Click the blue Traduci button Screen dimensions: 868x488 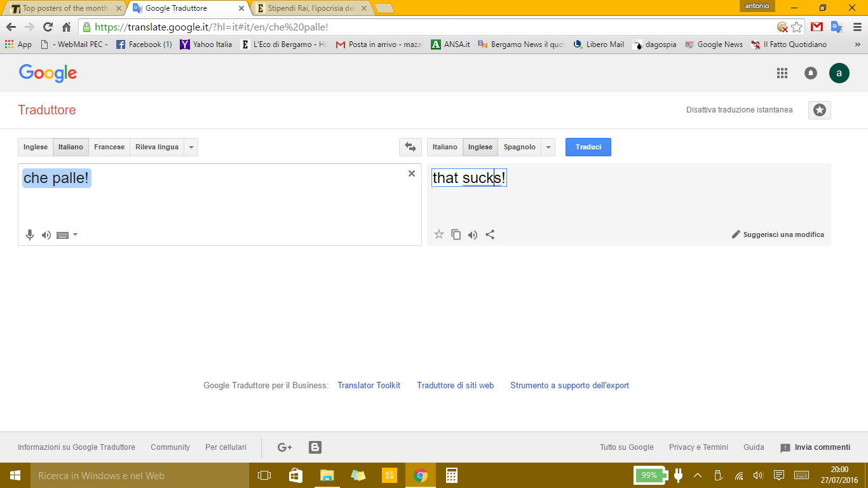coord(588,147)
